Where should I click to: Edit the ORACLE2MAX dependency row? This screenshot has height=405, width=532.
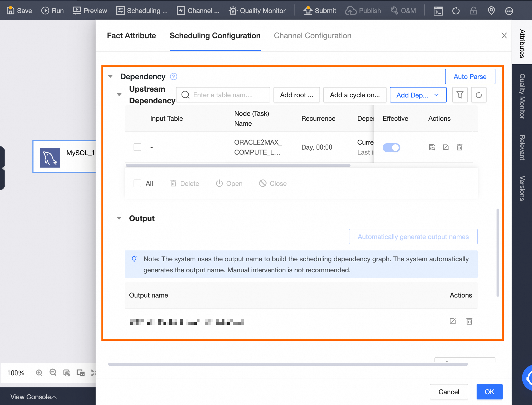pos(446,147)
